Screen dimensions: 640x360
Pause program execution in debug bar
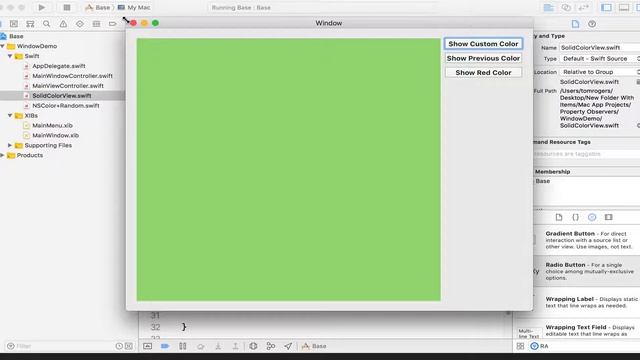point(182,346)
